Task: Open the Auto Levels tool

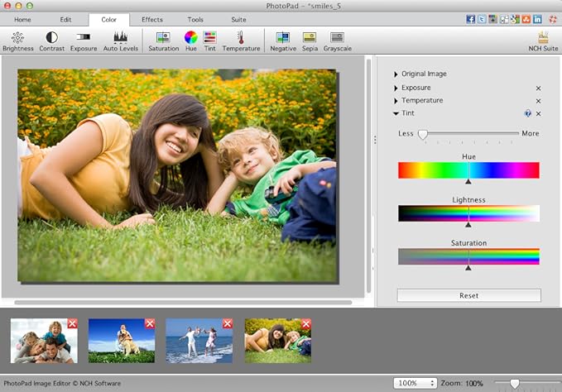Action: [x=120, y=38]
